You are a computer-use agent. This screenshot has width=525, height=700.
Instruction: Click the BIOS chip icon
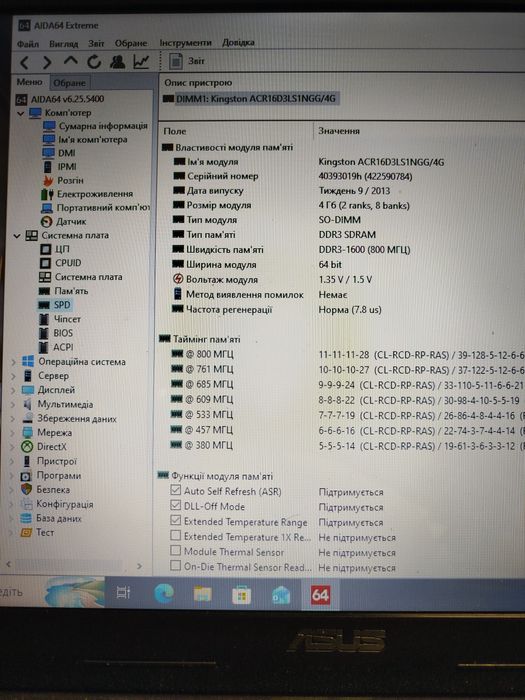[x=44, y=333]
